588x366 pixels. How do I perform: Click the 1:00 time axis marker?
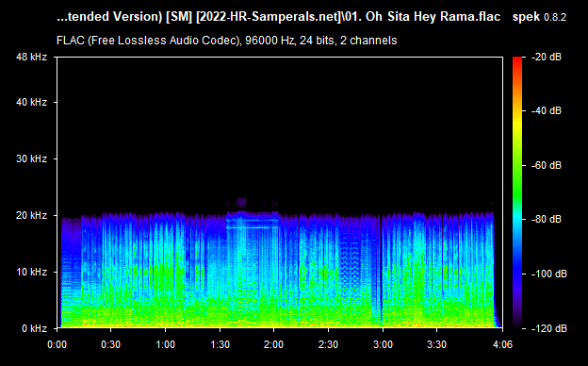(165, 344)
